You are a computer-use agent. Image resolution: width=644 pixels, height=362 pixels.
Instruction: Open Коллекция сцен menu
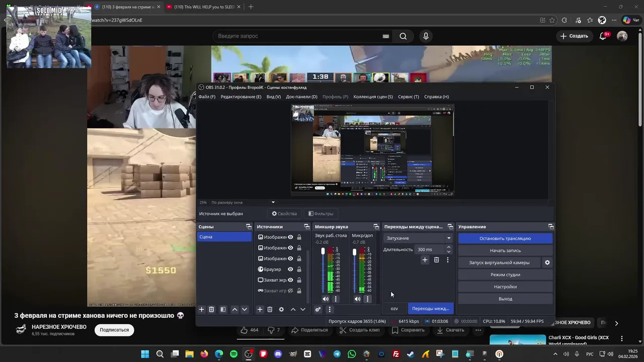click(x=373, y=97)
